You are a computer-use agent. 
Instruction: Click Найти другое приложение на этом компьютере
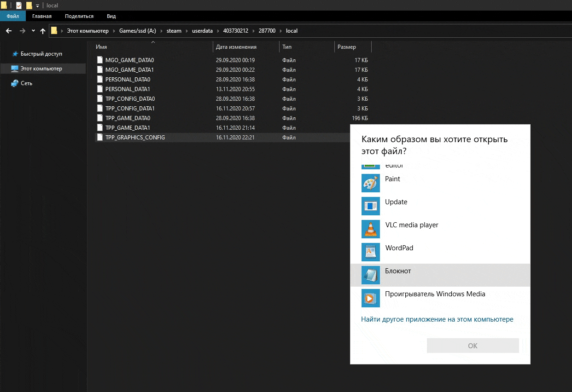(x=437, y=319)
